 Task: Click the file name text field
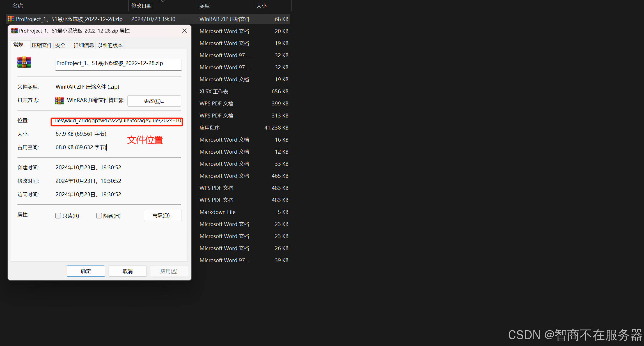click(x=118, y=64)
